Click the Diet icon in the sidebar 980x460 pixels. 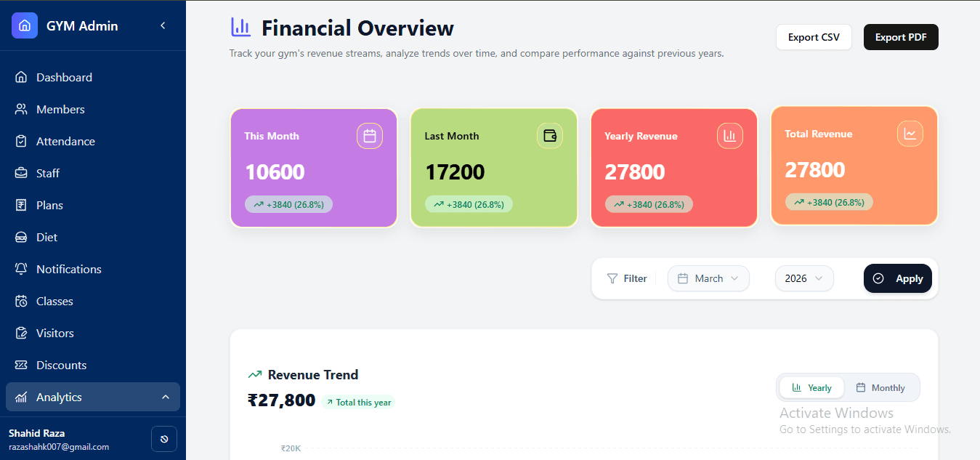(x=23, y=237)
